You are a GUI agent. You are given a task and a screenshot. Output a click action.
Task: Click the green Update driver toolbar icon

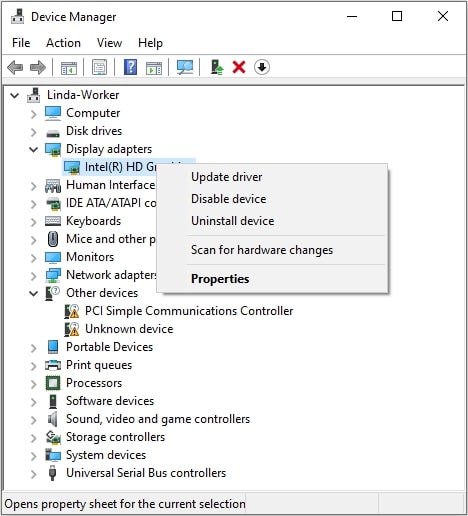coord(217,67)
